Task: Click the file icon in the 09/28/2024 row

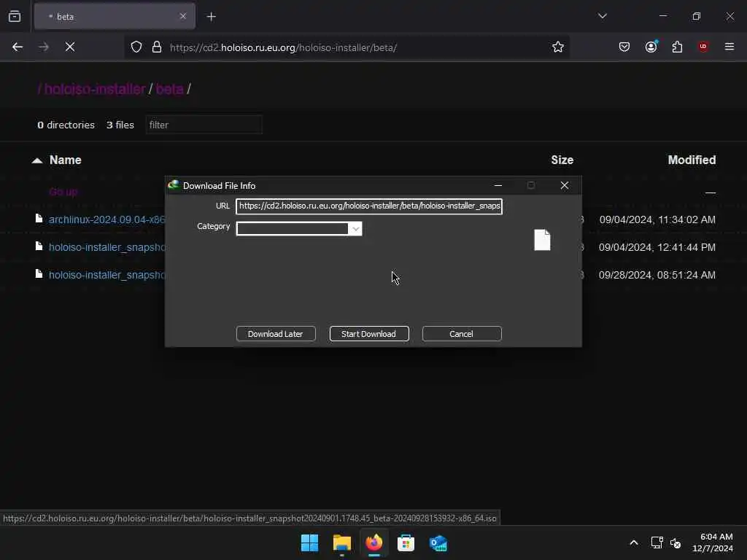Action: (x=39, y=274)
